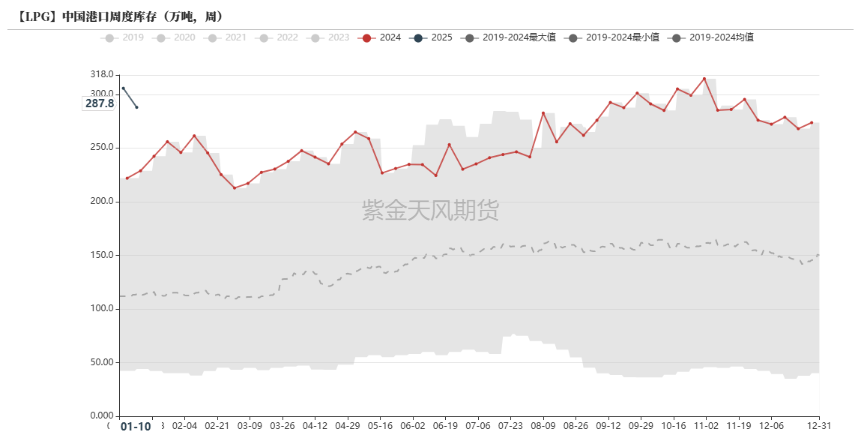Image resolution: width=861 pixels, height=435 pixels.
Task: Select the 09-12 x-axis label
Action: [x=608, y=426]
